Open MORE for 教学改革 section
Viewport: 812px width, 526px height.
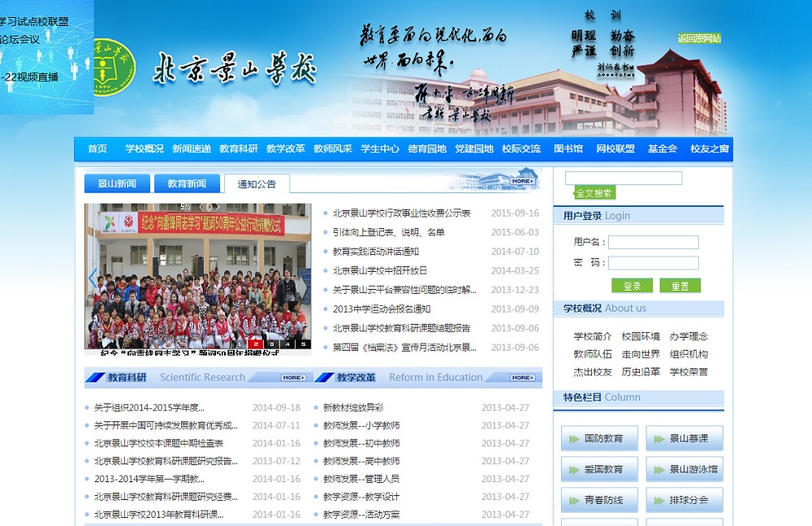(522, 377)
